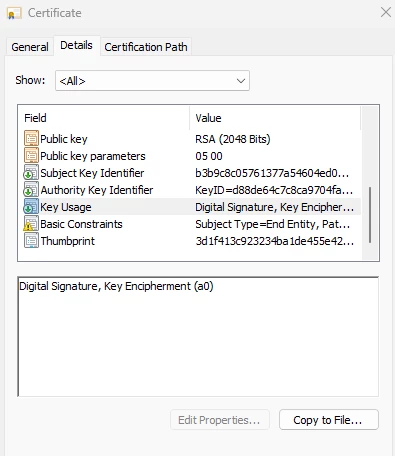Switch to the General tab
The height and width of the screenshot is (456, 395).
point(30,47)
